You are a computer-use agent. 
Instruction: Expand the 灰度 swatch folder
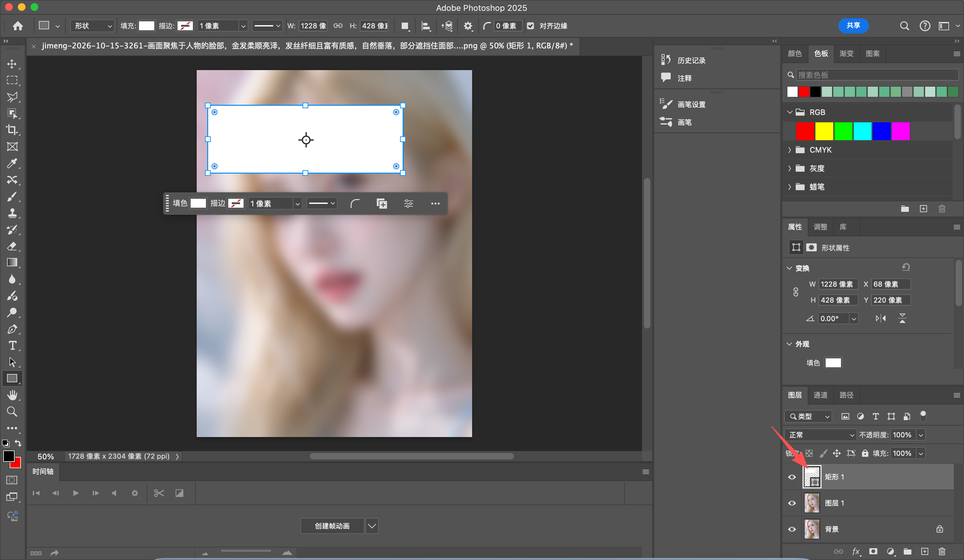tap(790, 169)
